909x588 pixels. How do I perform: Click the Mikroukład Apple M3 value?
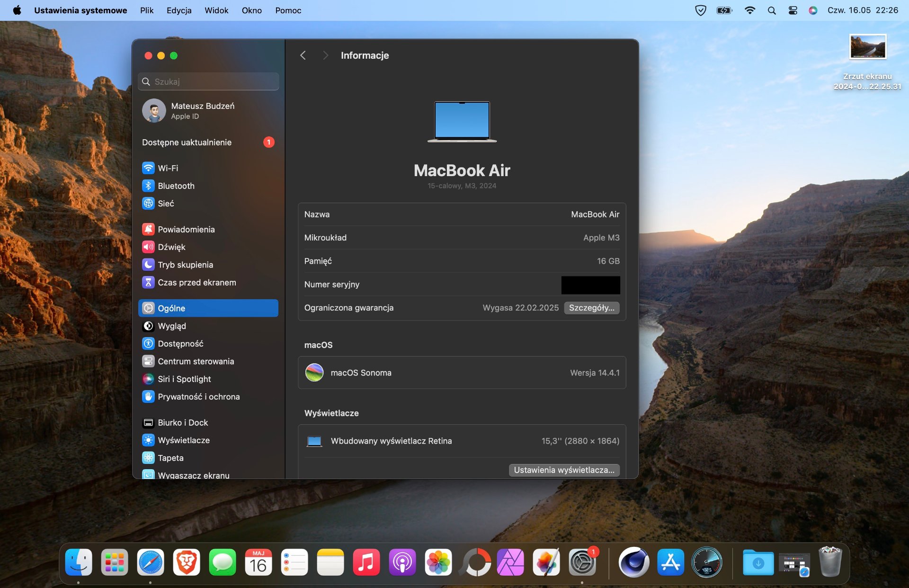(x=601, y=238)
